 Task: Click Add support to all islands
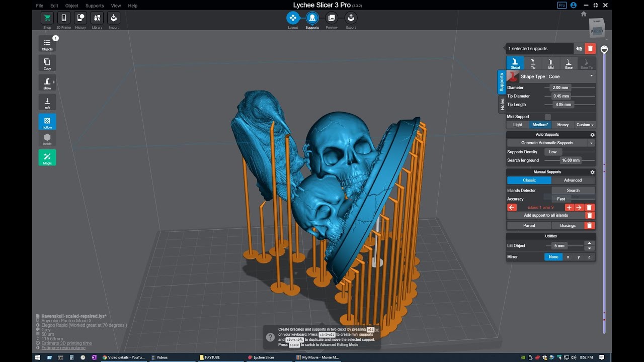coord(546,215)
